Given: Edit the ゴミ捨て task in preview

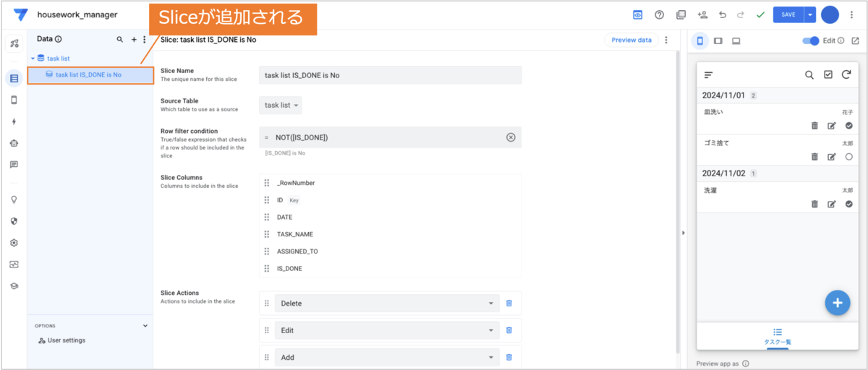Looking at the screenshot, I should coord(832,157).
